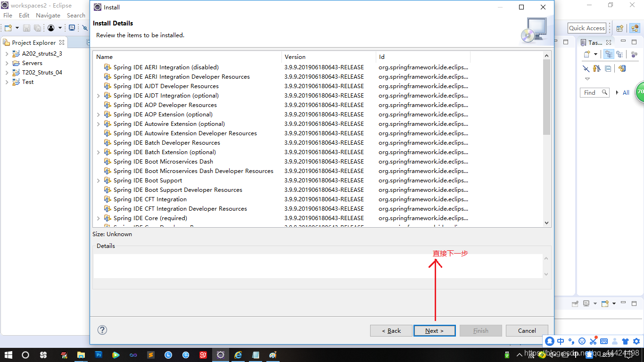The width and height of the screenshot is (644, 362).
Task: Select the Task List tab
Action: click(x=595, y=42)
